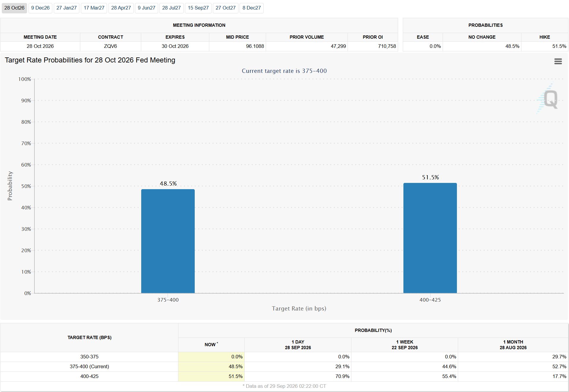Click the HIKE column header
Screen dimensions: 569x392
coord(545,37)
